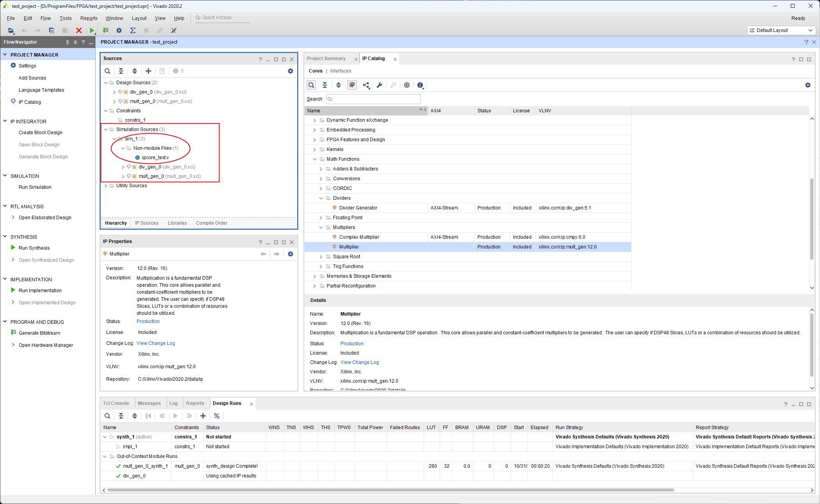820x504 pixels.
Task: Open Sources panel gear settings
Action: [290, 71]
